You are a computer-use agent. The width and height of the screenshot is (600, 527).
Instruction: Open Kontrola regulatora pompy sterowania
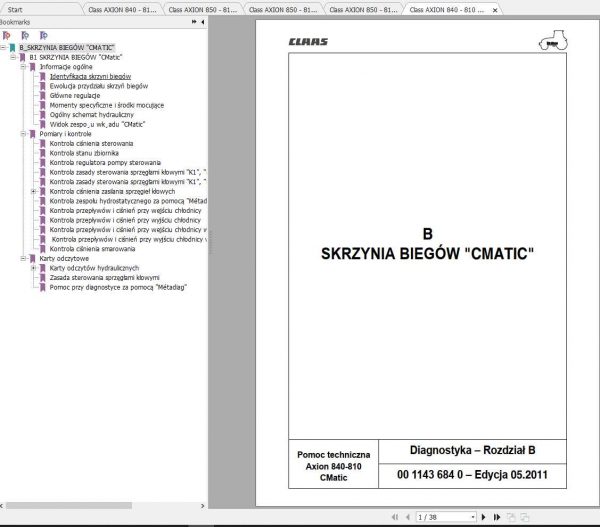[x=105, y=163]
